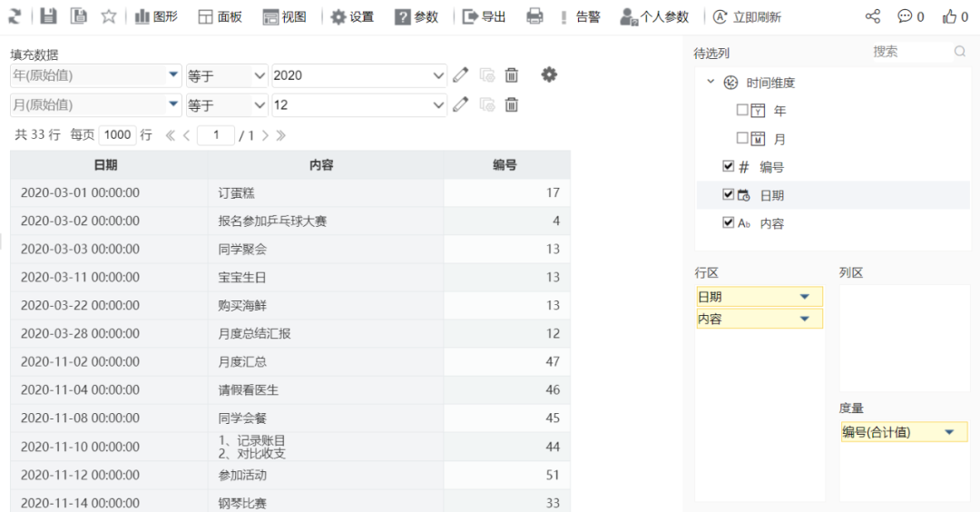This screenshot has width=980, height=512.
Task: Open the 视图 view menu
Action: pyautogui.click(x=284, y=17)
